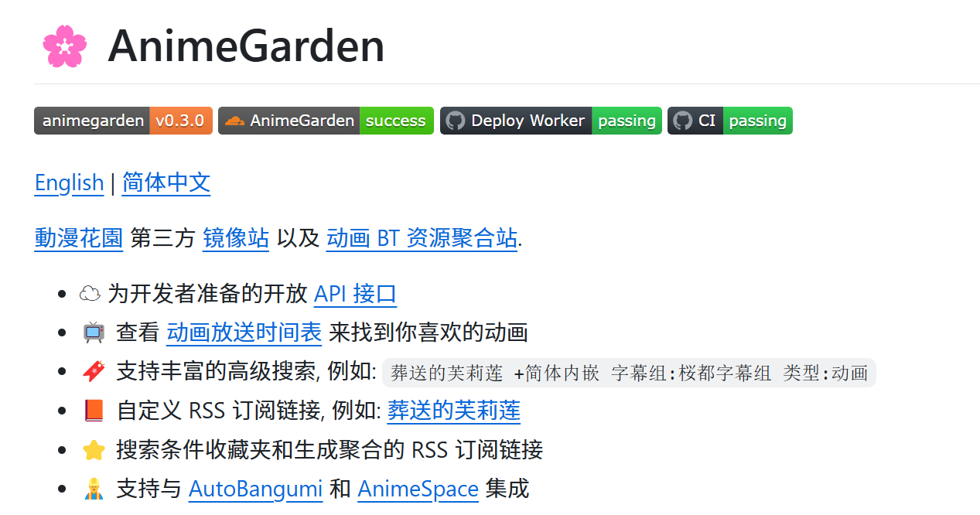Open the API 接口 link
The width and height of the screenshot is (980, 515).
355,294
